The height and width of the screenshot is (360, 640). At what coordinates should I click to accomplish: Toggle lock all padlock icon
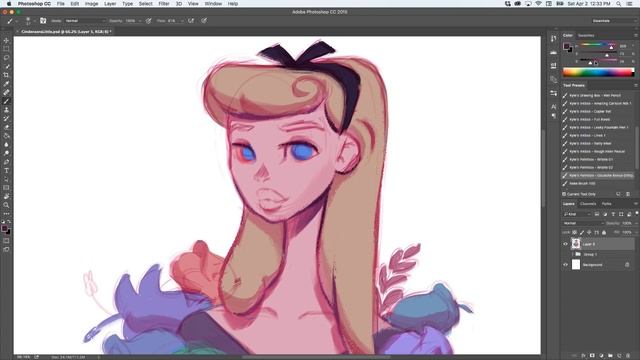604,232
